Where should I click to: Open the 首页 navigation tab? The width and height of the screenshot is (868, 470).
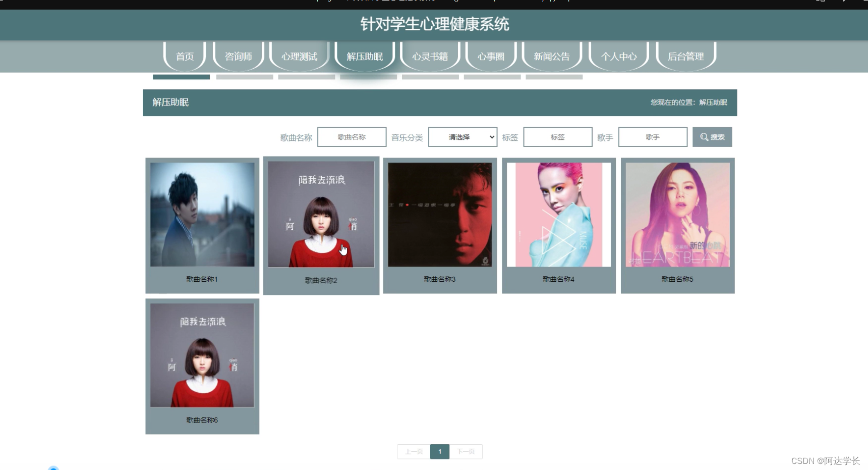tap(185, 56)
